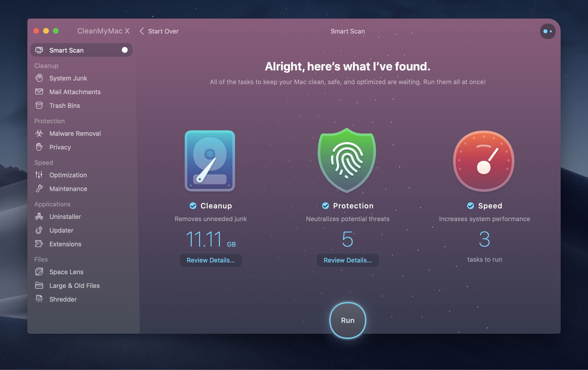588x370 pixels.
Task: Uncheck the Cleanup checkmark
Action: [x=193, y=206]
